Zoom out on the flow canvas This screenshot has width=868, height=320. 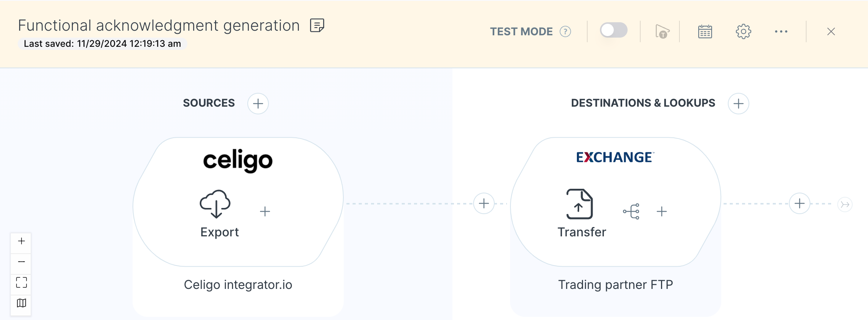21,262
